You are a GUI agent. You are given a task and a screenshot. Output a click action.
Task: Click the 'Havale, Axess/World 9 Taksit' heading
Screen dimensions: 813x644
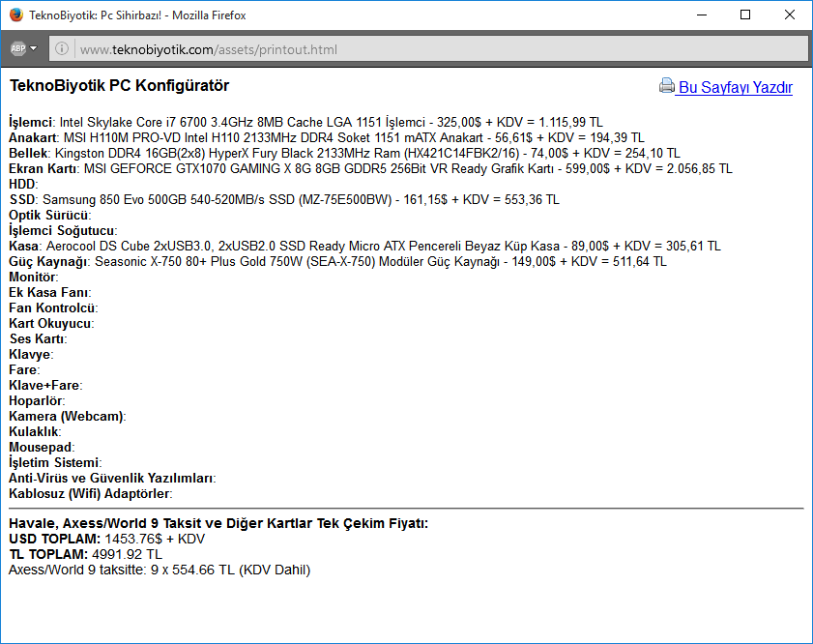point(218,524)
